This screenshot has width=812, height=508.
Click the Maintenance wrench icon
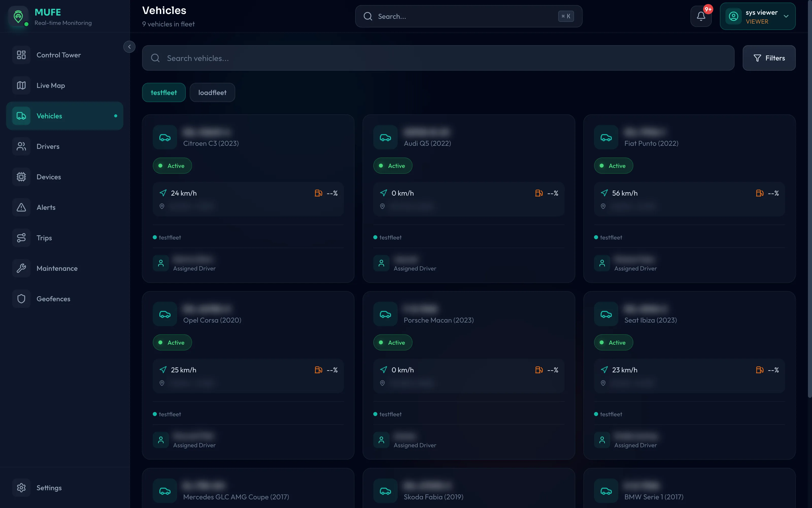[22, 268]
